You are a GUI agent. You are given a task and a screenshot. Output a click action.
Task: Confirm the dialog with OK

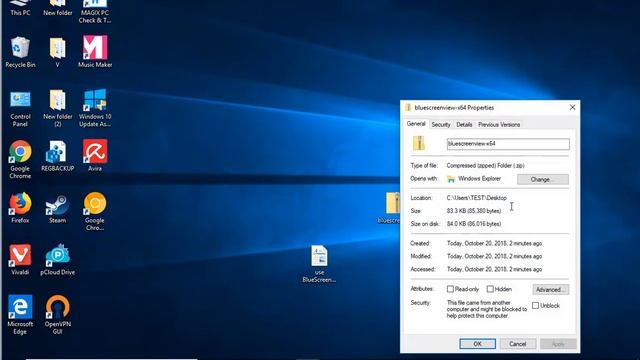coord(477,344)
